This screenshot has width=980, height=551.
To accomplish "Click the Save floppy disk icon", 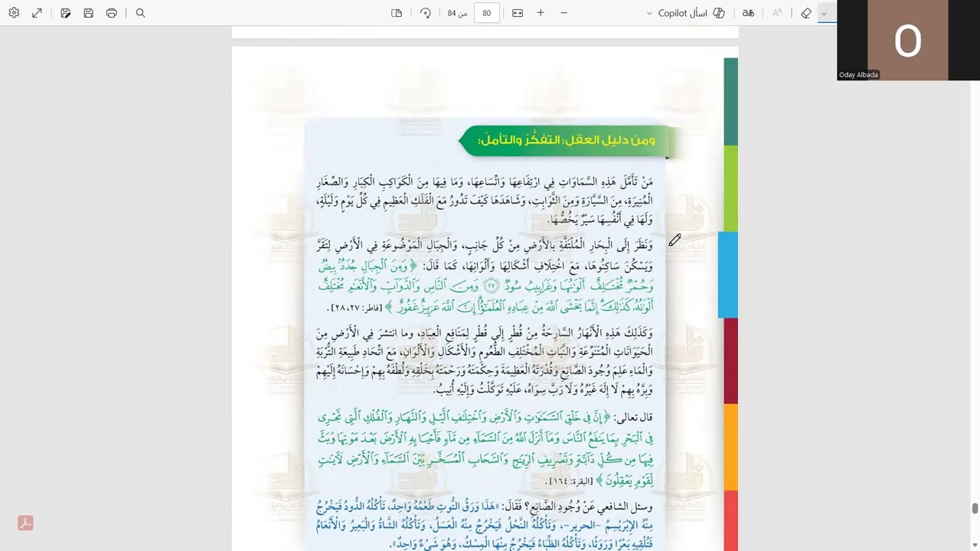I will pyautogui.click(x=89, y=13).
